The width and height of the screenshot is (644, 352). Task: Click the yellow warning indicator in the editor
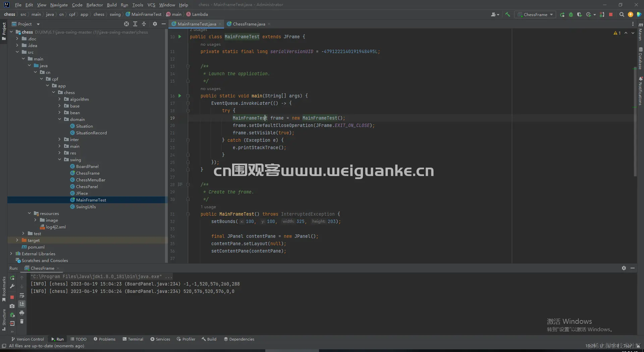(617, 33)
